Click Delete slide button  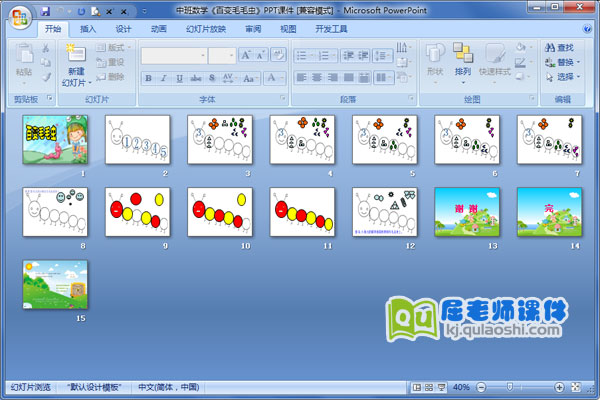coord(110,77)
